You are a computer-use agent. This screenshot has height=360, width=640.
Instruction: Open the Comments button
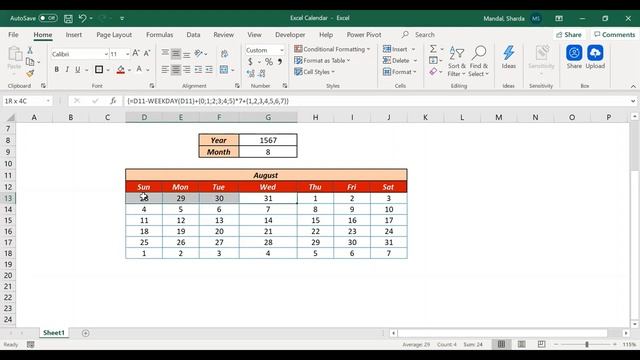pyautogui.click(x=615, y=35)
